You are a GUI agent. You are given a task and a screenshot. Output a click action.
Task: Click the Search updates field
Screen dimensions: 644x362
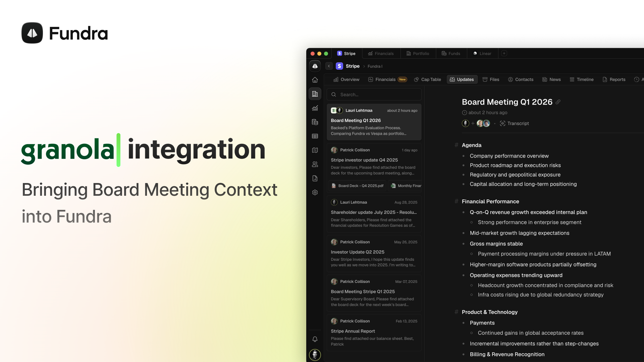374,95
